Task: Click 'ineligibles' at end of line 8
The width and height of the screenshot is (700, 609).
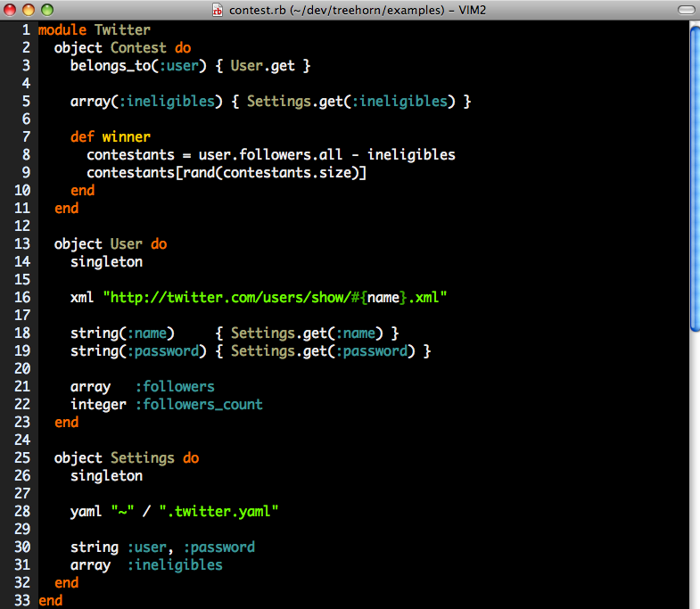Action: pos(411,155)
